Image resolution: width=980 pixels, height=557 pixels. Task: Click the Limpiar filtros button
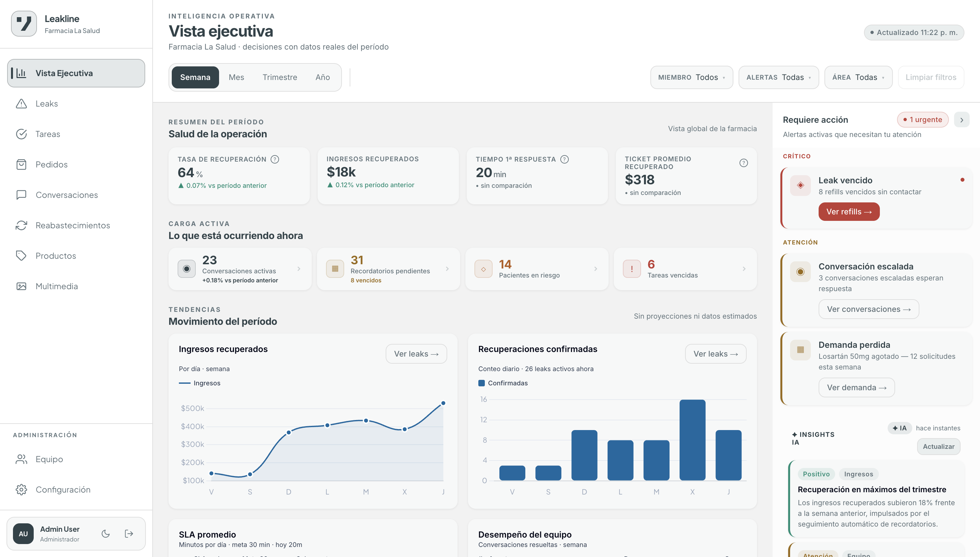tap(931, 77)
